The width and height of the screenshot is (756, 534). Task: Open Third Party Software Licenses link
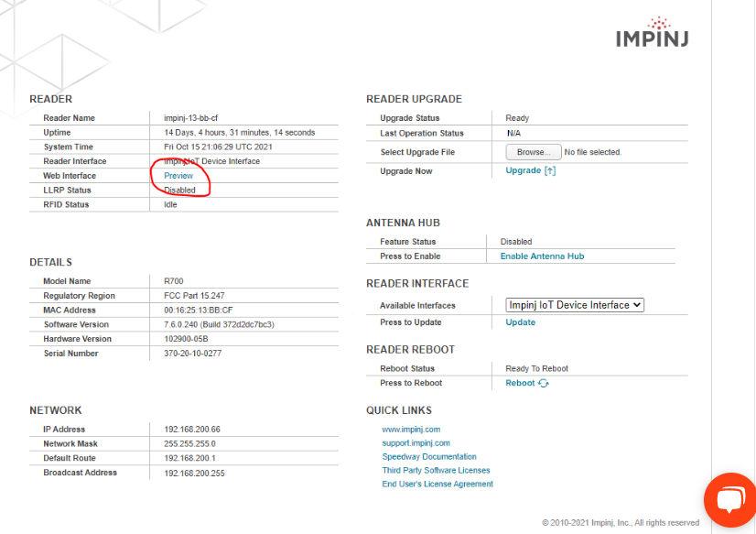point(436,470)
